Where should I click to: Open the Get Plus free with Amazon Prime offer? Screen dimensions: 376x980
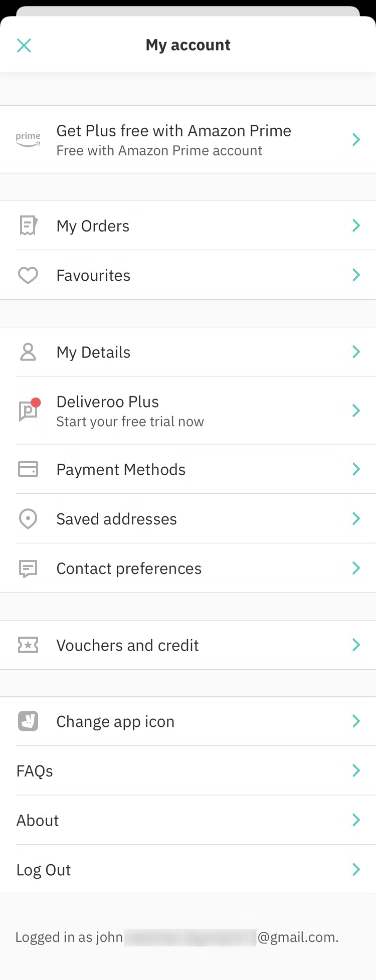[x=173, y=139]
